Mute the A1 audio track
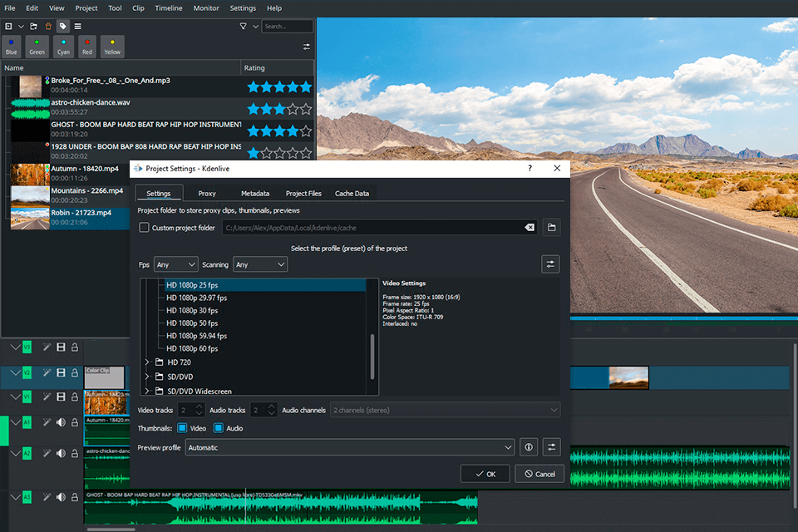 pyautogui.click(x=61, y=422)
